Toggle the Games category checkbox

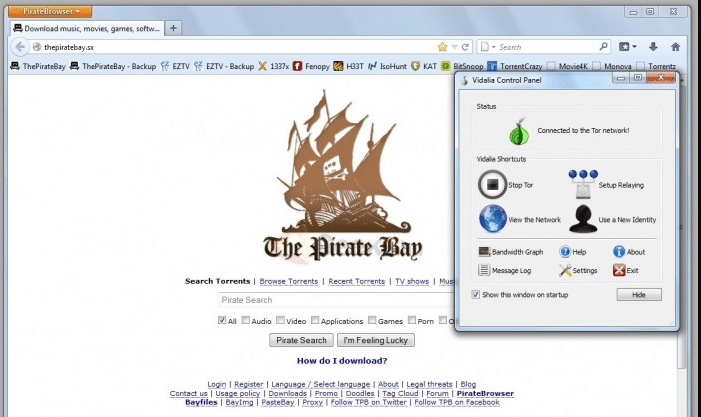coord(372,320)
